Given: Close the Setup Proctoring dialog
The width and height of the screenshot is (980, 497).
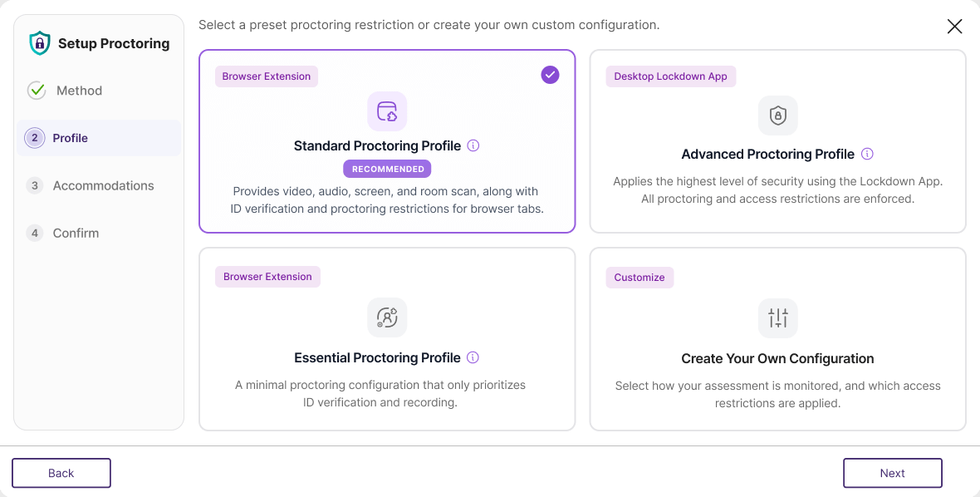Looking at the screenshot, I should click(954, 27).
